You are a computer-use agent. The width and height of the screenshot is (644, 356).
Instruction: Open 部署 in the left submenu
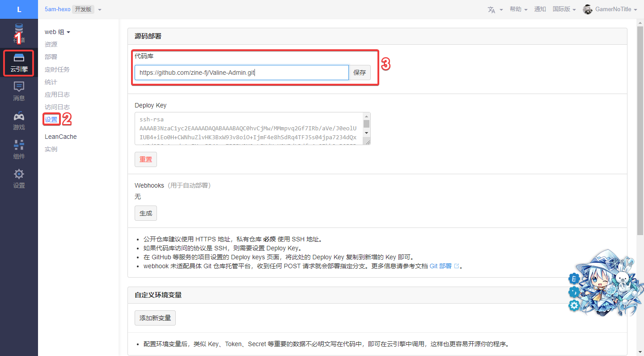point(51,57)
